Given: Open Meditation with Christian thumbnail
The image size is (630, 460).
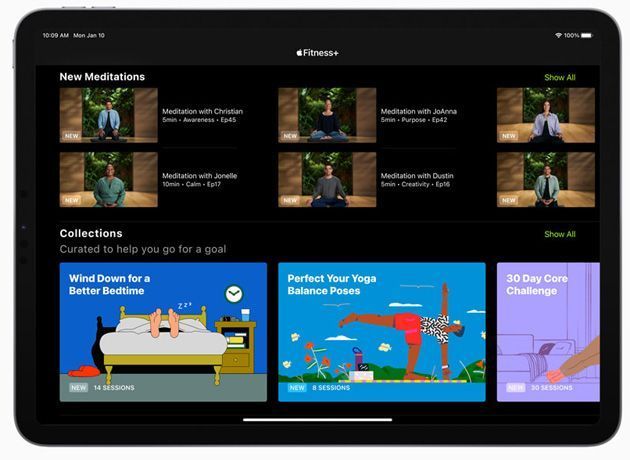Looking at the screenshot, I should click(108, 115).
